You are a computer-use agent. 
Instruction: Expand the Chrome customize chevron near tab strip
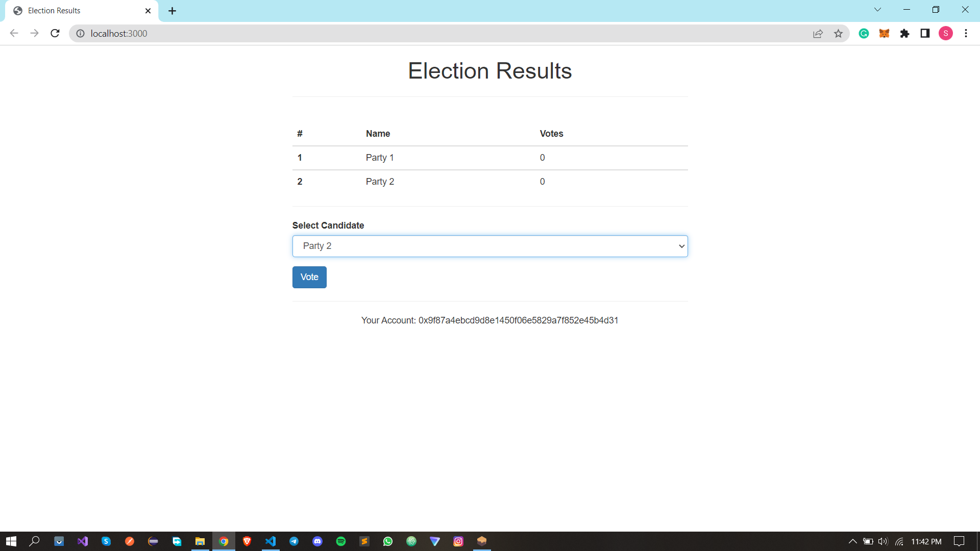pyautogui.click(x=877, y=9)
